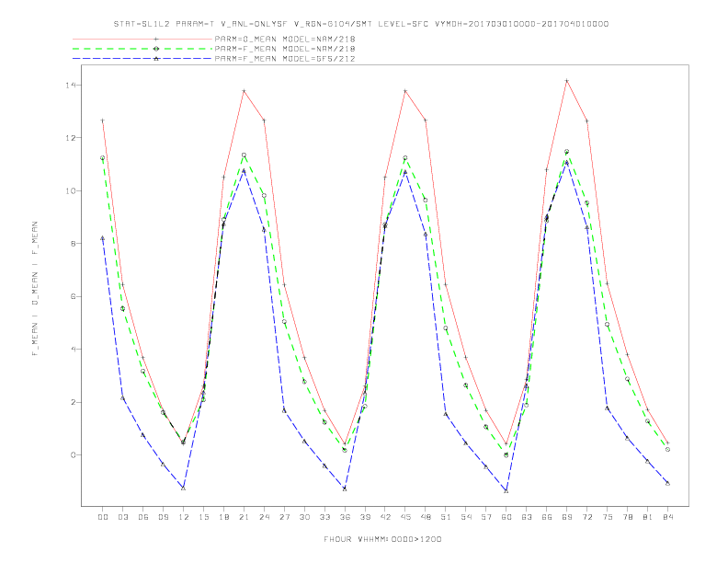Image resolution: width=728 pixels, height=563 pixels.
Task: Click blue triangle marker at hour 84
Action: pyautogui.click(x=667, y=484)
